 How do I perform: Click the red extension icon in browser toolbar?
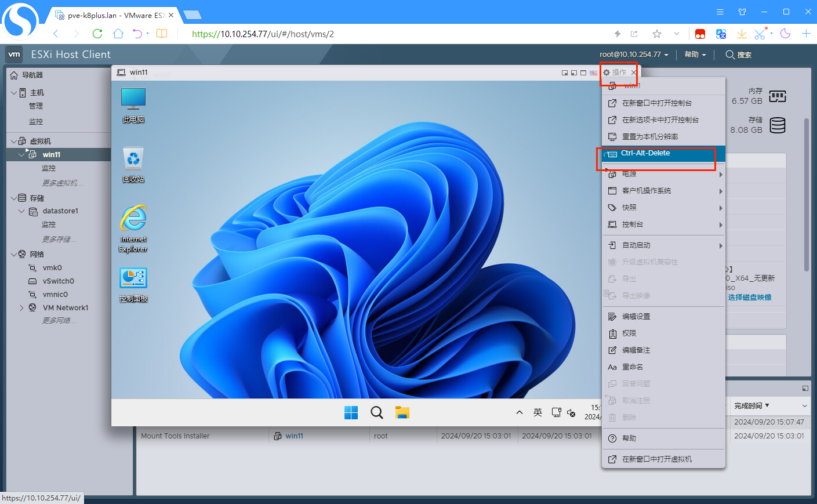point(700,34)
